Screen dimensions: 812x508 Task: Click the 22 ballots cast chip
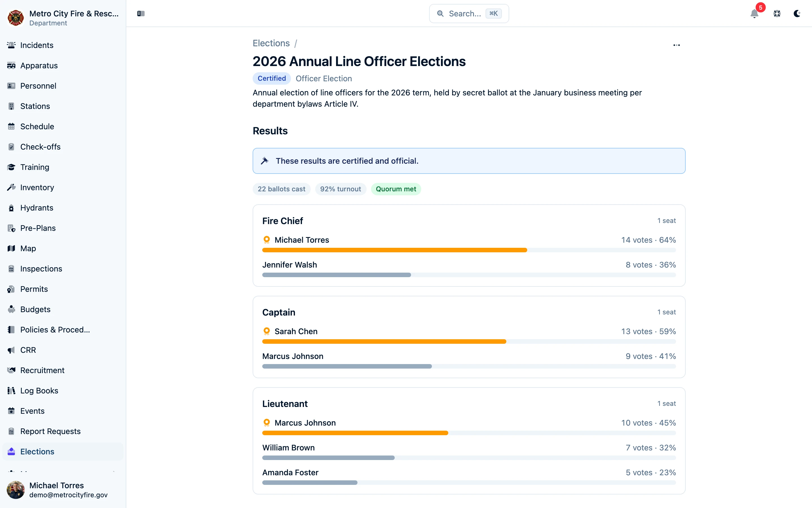(x=281, y=189)
